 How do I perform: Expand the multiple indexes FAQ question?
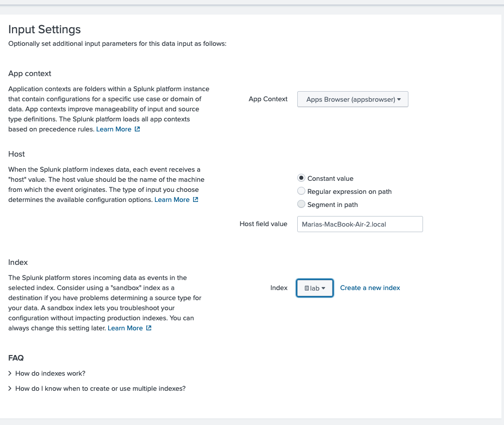pos(101,389)
